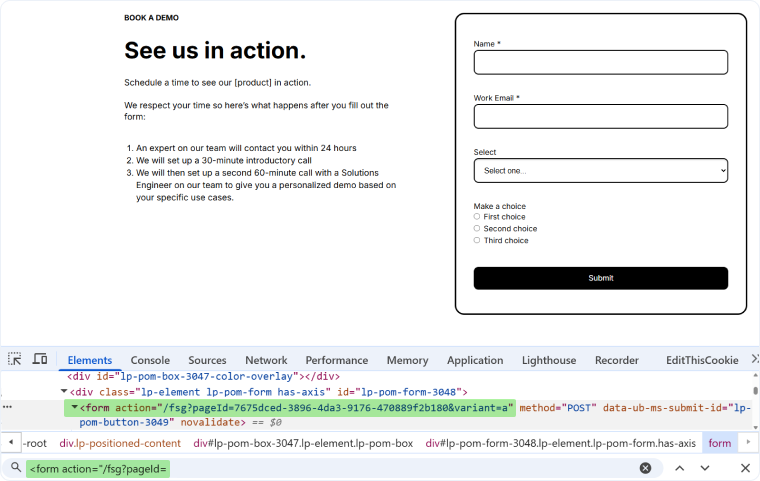Click 'Schedule a time to see' paragraph
Screen dimensions: 760x481
[x=217, y=82]
